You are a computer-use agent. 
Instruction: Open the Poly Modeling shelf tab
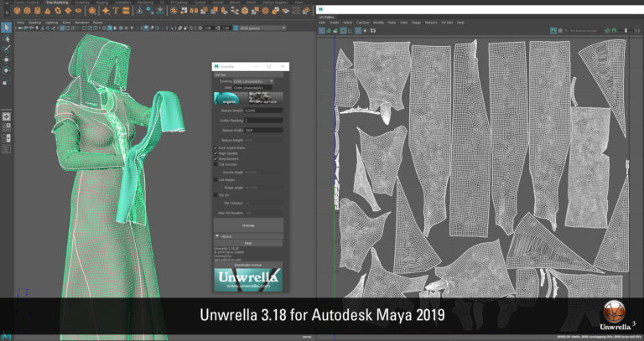coord(57,2)
